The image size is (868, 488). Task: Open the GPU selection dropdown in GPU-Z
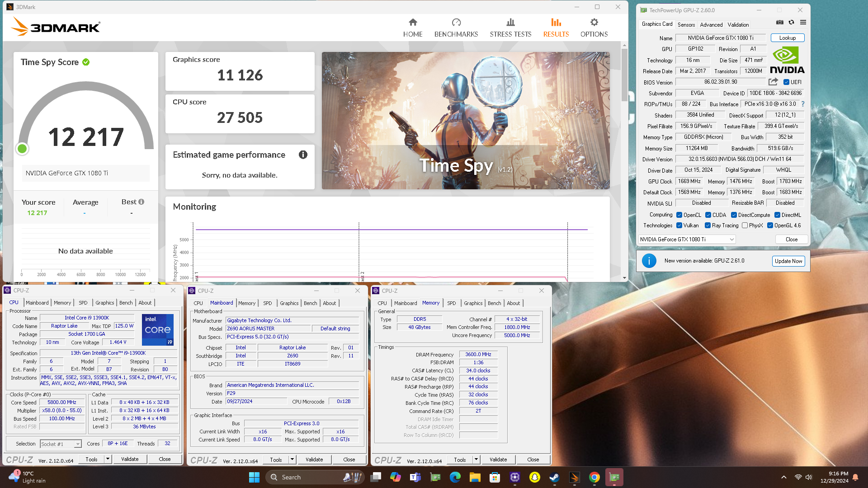(687, 239)
